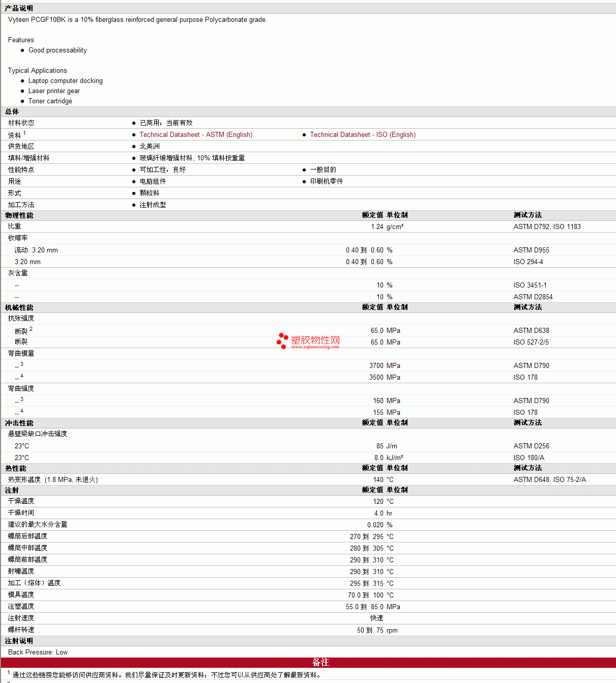Click the 总体 section header
The image size is (616, 683).
coord(12,111)
